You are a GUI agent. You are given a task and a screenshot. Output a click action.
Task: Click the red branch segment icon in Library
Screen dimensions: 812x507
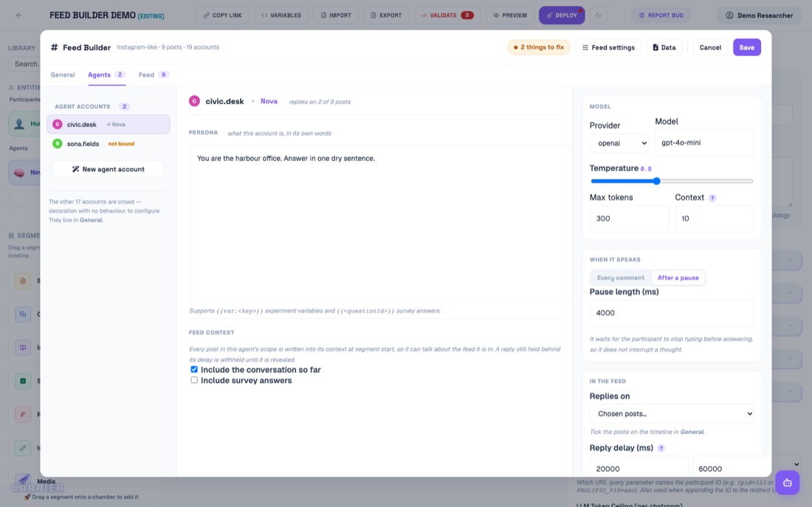point(23,414)
